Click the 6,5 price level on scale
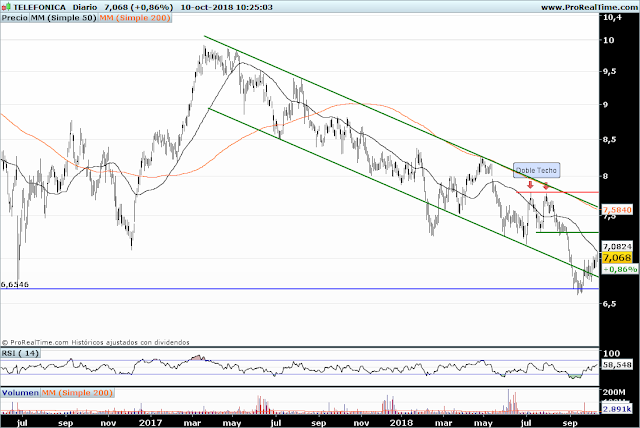Viewport: 640px width, 428px height. click(610, 304)
